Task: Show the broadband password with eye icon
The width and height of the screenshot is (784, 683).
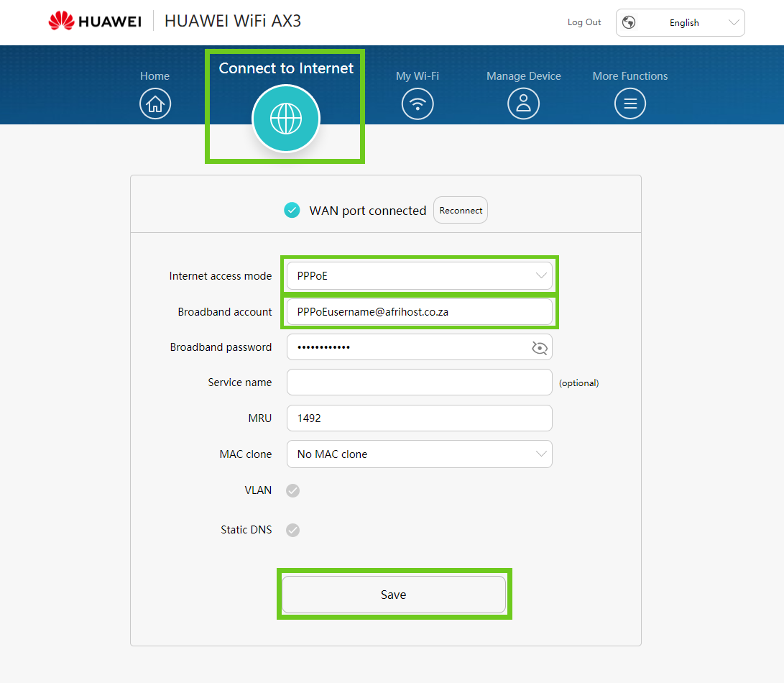Action: point(540,348)
